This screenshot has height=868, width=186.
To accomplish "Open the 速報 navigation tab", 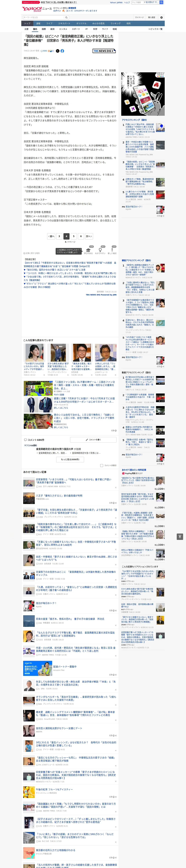I will tap(38, 24).
